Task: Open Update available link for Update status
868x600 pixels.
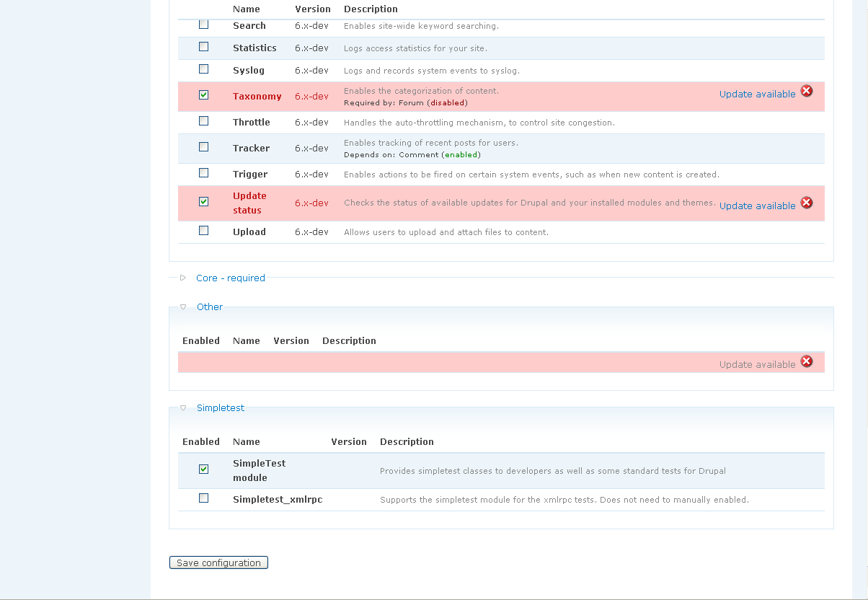Action: [757, 206]
